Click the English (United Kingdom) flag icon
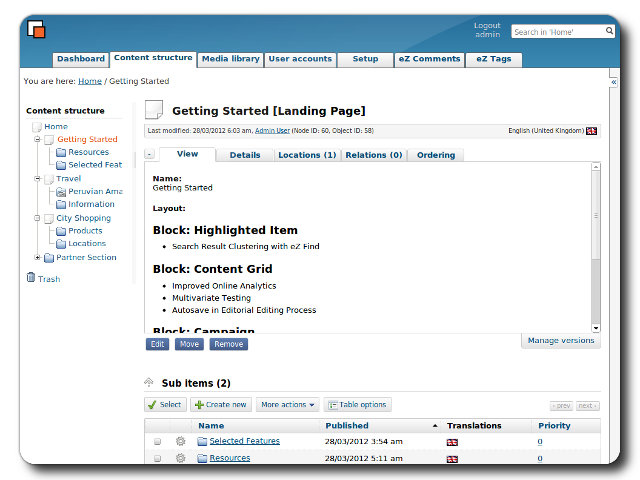640x480 pixels. pos(592,130)
